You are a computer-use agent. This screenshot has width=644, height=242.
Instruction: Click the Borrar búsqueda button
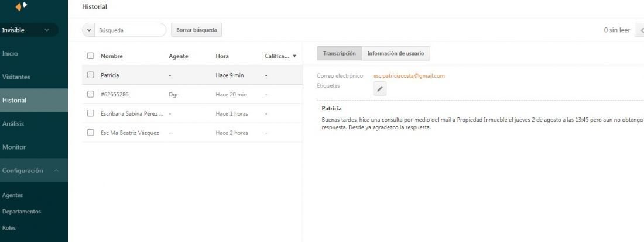pyautogui.click(x=196, y=30)
